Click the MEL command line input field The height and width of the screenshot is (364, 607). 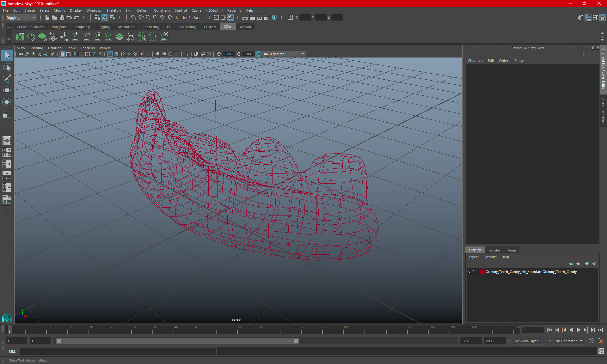[x=117, y=351]
